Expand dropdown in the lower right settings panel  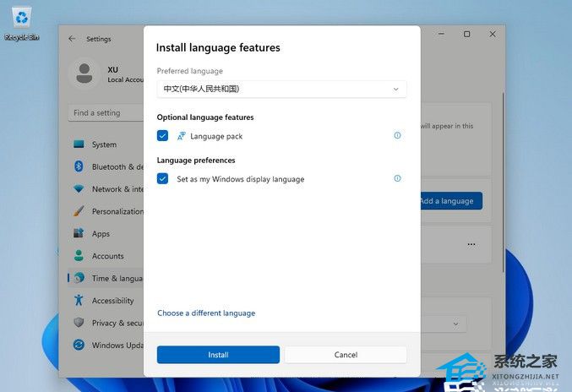pyautogui.click(x=456, y=324)
